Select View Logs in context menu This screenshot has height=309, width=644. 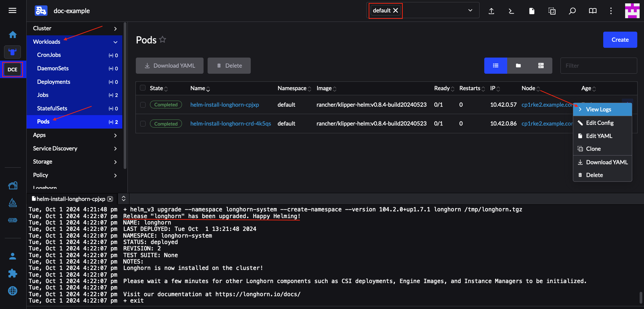pos(598,109)
